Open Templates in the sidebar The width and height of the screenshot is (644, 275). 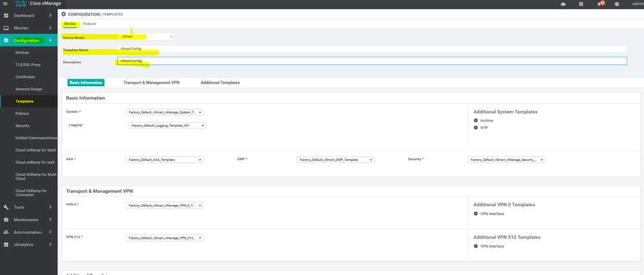click(x=24, y=101)
